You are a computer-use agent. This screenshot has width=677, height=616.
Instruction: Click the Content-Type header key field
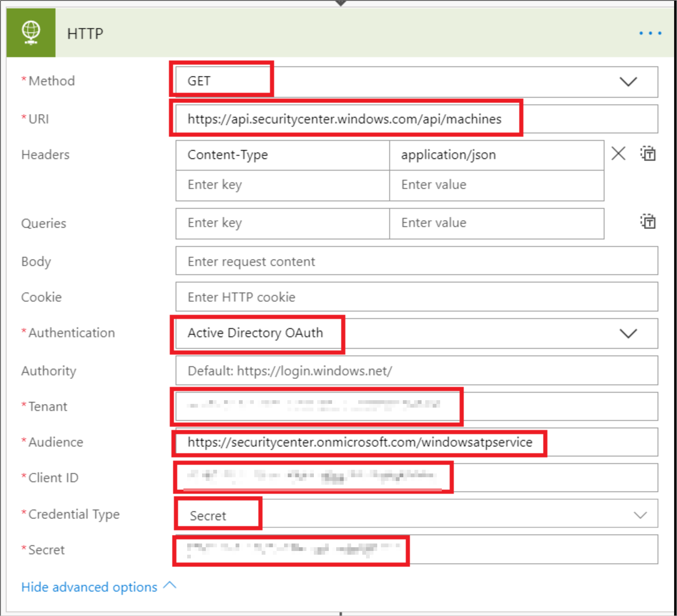pos(282,155)
